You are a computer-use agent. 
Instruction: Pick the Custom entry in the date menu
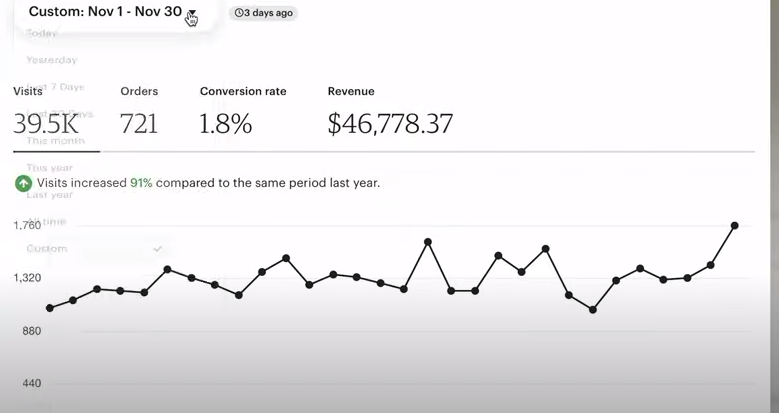click(47, 248)
